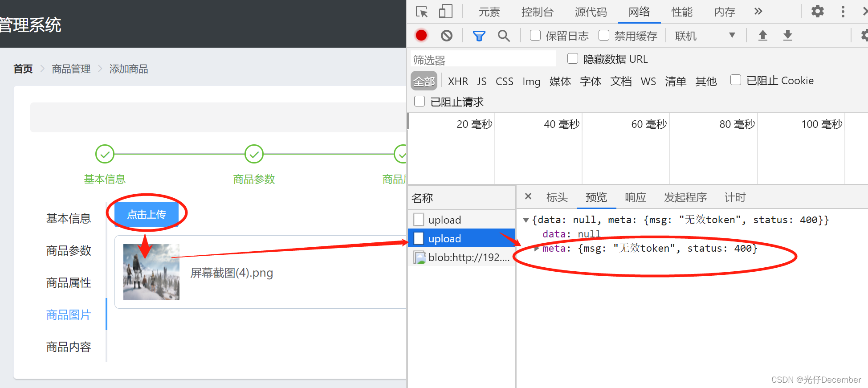The height and width of the screenshot is (388, 868).
Task: Filter requests by All 全部
Action: coord(424,81)
